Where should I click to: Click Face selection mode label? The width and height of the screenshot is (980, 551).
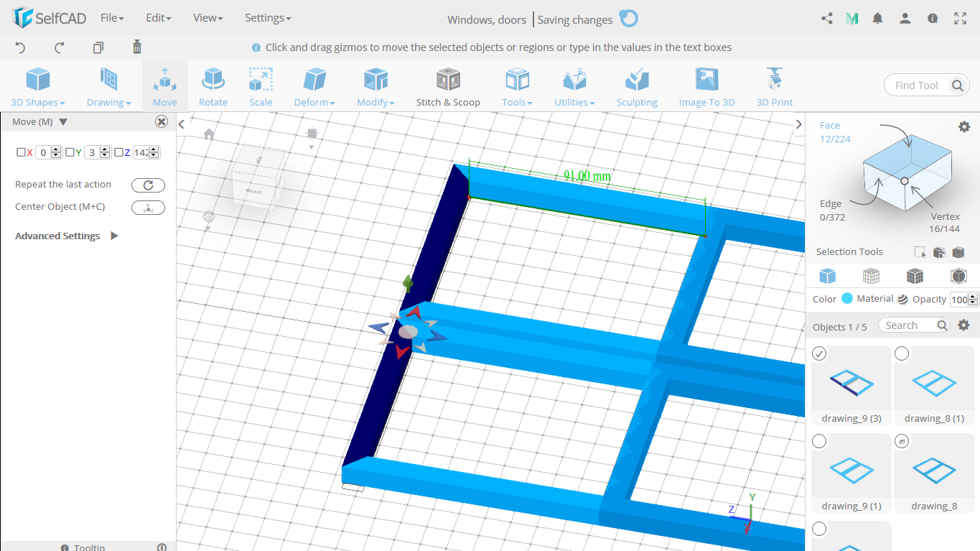[x=830, y=125]
